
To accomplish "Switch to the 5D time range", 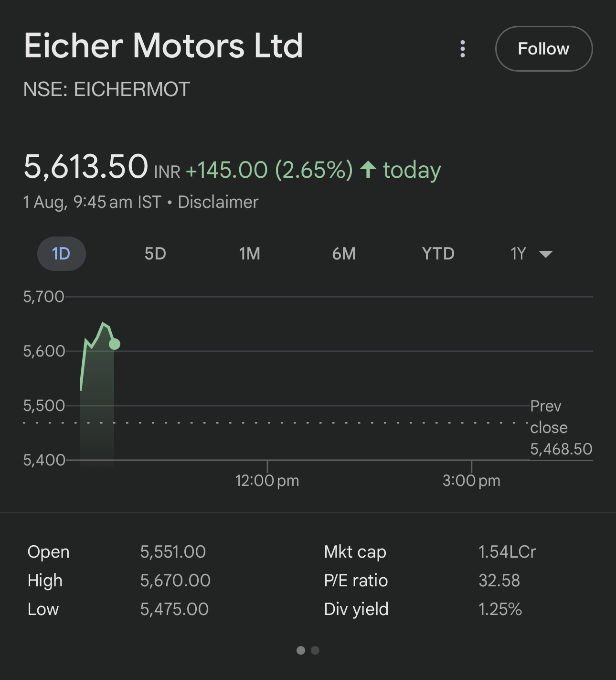I will coord(155,253).
